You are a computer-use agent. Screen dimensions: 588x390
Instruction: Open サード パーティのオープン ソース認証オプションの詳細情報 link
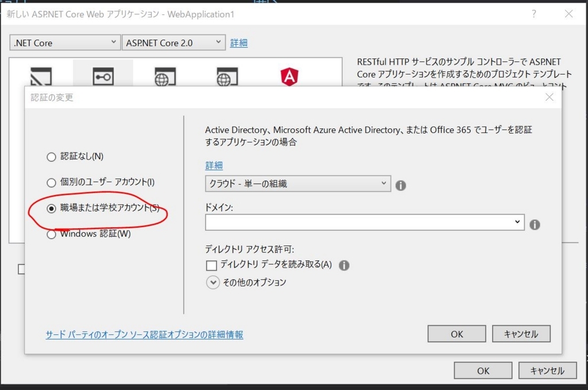[x=144, y=334]
